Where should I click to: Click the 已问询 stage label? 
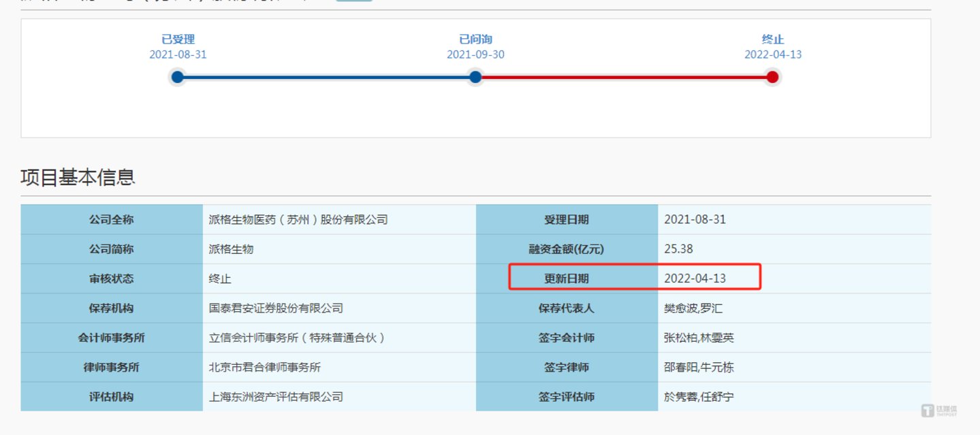click(475, 39)
